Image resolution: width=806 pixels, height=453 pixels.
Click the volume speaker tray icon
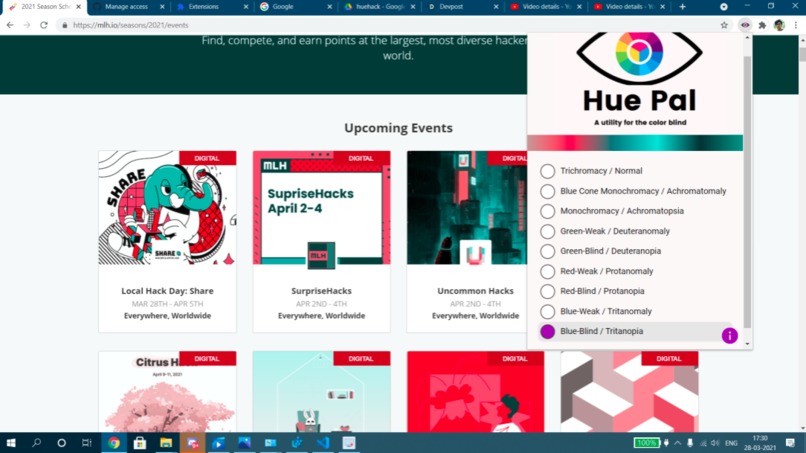coord(715,443)
